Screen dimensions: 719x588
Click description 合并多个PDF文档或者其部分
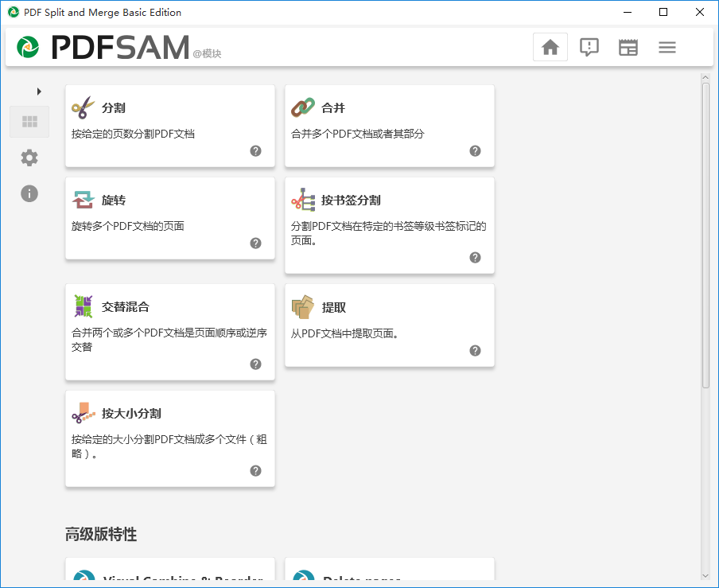pyautogui.click(x=358, y=134)
